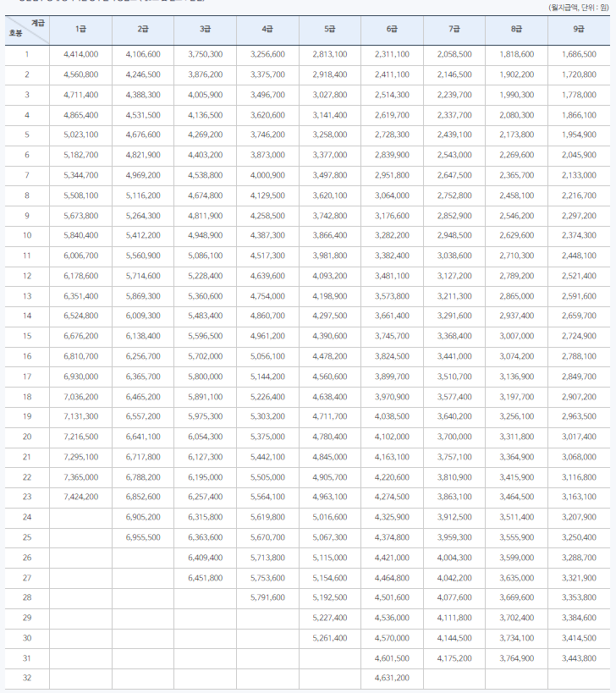Select the 2급 column header
The height and width of the screenshot is (693, 616).
143,30
